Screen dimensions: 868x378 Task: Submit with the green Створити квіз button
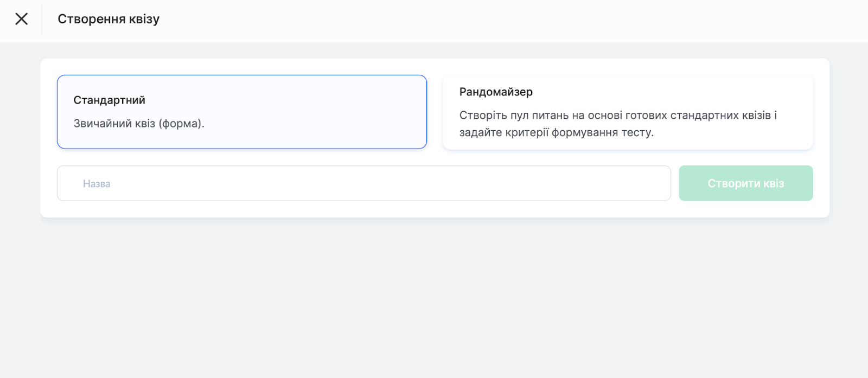[745, 183]
